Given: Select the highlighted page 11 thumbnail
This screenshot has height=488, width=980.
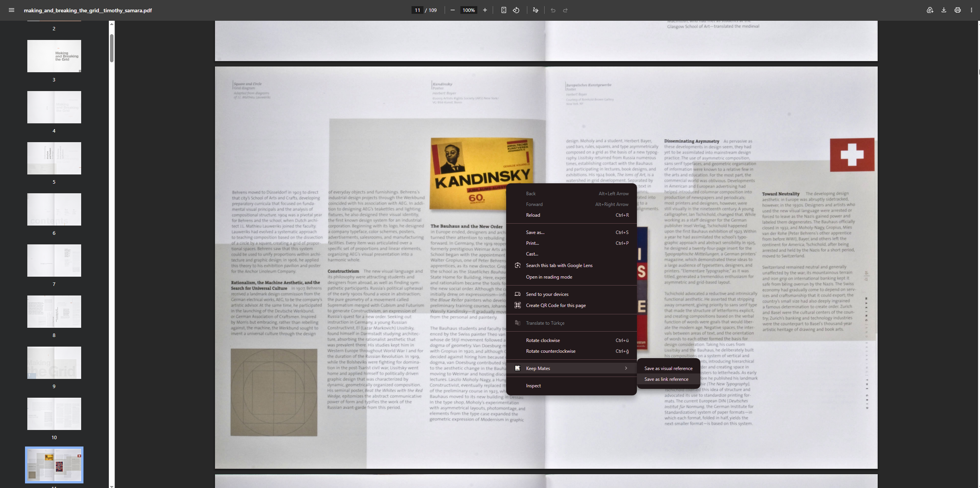Looking at the screenshot, I should 54,465.
